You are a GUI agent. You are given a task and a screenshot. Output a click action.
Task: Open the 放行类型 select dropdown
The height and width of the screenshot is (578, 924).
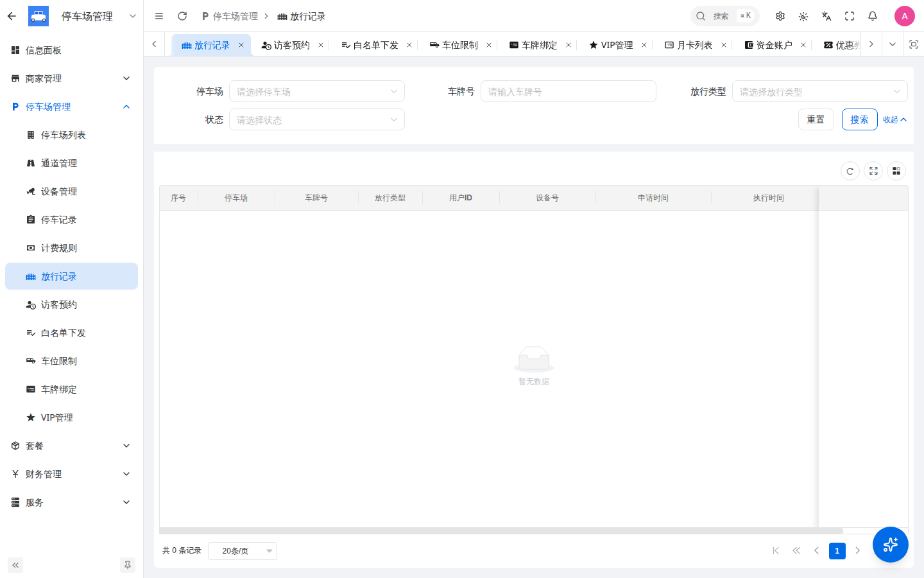click(820, 91)
